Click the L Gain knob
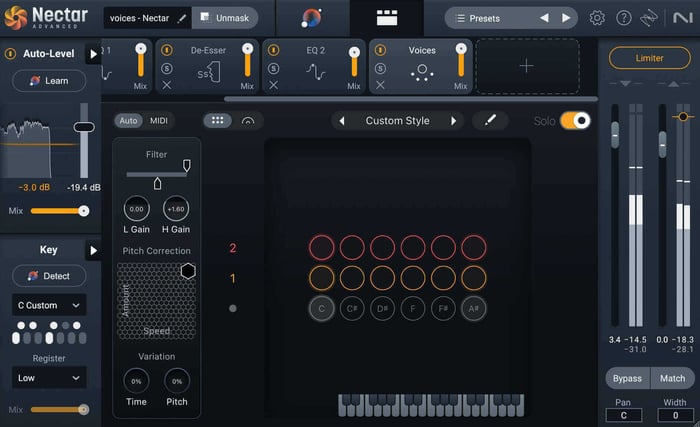The height and width of the screenshot is (427, 700). 136,209
